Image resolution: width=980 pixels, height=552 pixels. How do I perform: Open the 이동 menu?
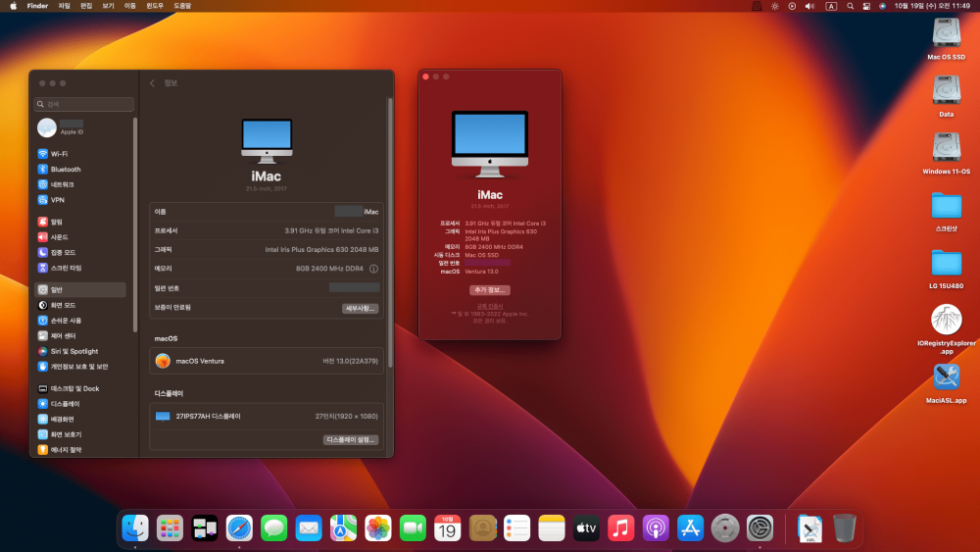[130, 6]
